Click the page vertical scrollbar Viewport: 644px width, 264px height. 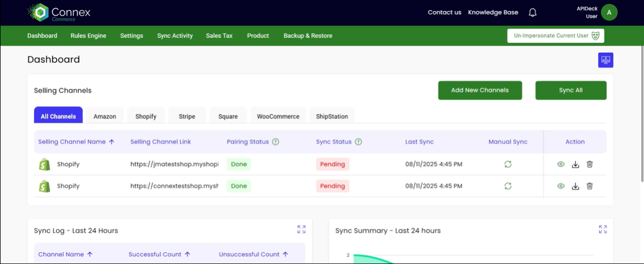642,115
